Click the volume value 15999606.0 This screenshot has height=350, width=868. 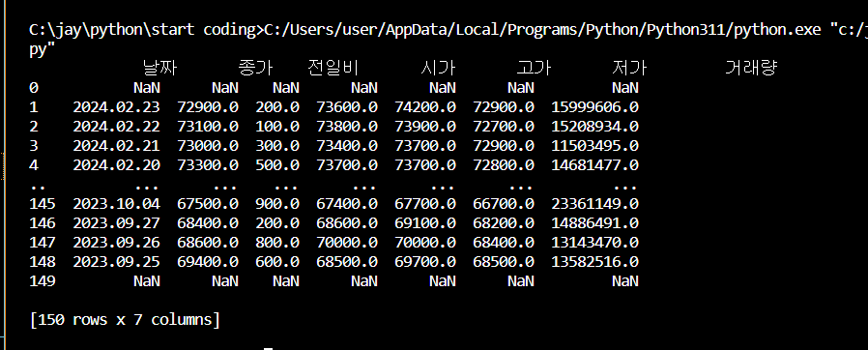(594, 107)
